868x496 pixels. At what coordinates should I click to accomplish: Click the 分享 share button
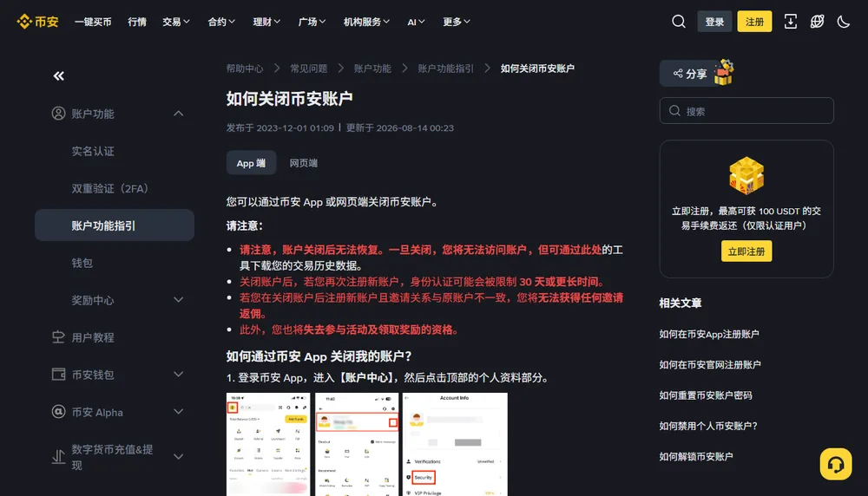(x=690, y=74)
